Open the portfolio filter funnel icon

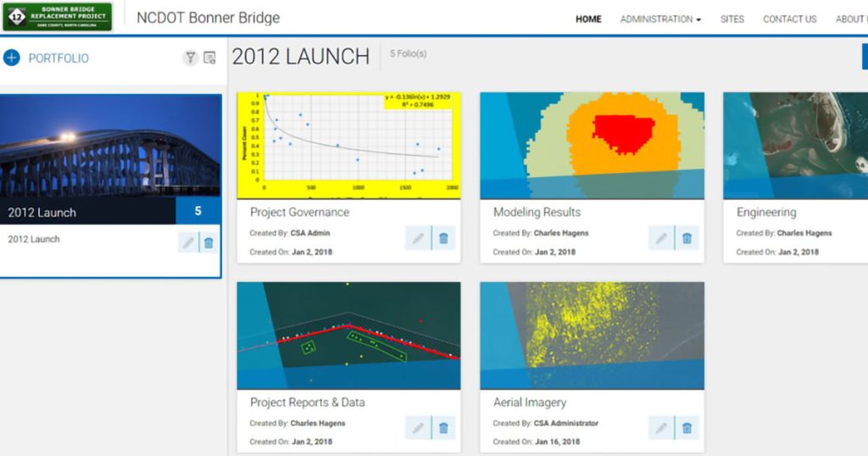point(191,58)
